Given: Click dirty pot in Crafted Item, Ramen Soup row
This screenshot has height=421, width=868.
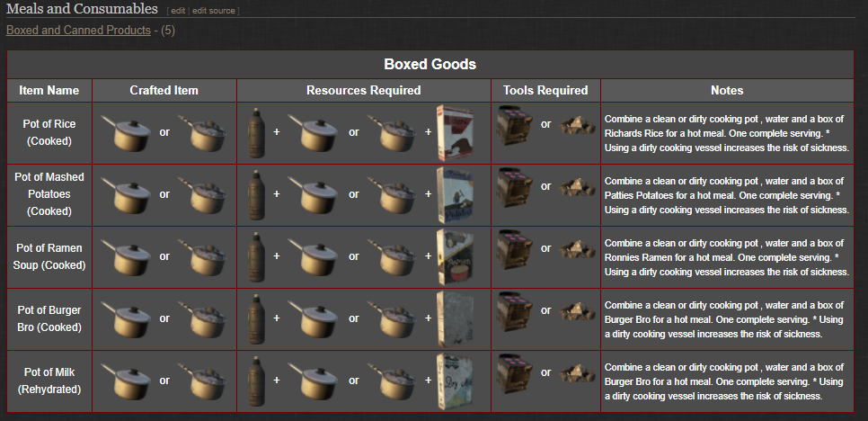Looking at the screenshot, I should [x=202, y=257].
